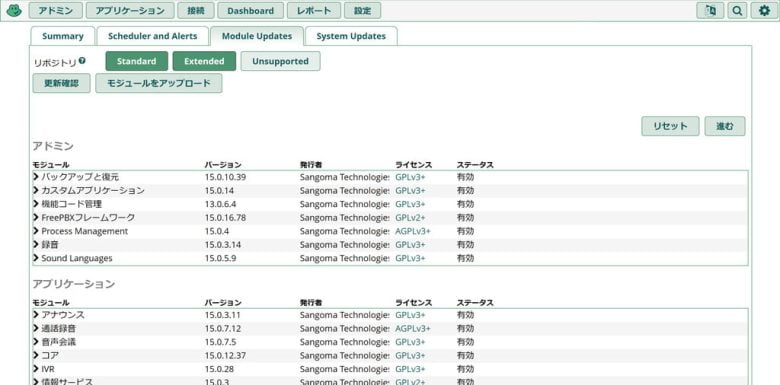Click the リポジトリ help question icon
This screenshot has width=780, height=385.
(x=82, y=61)
